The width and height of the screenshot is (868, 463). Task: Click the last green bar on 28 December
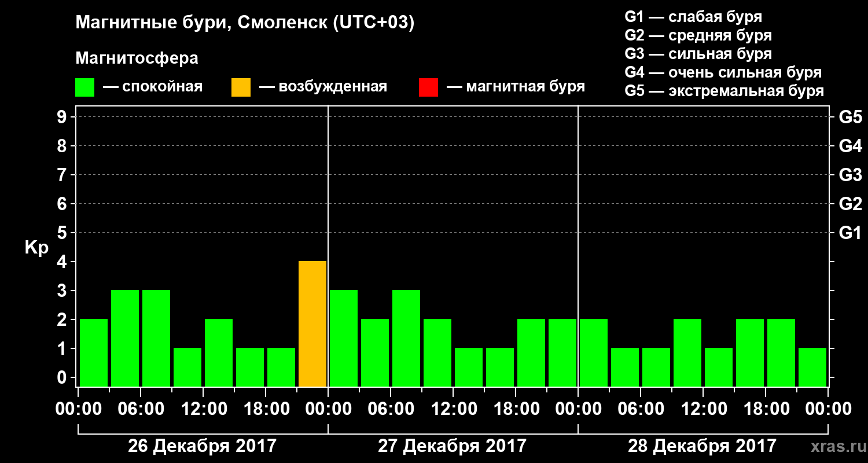812,368
